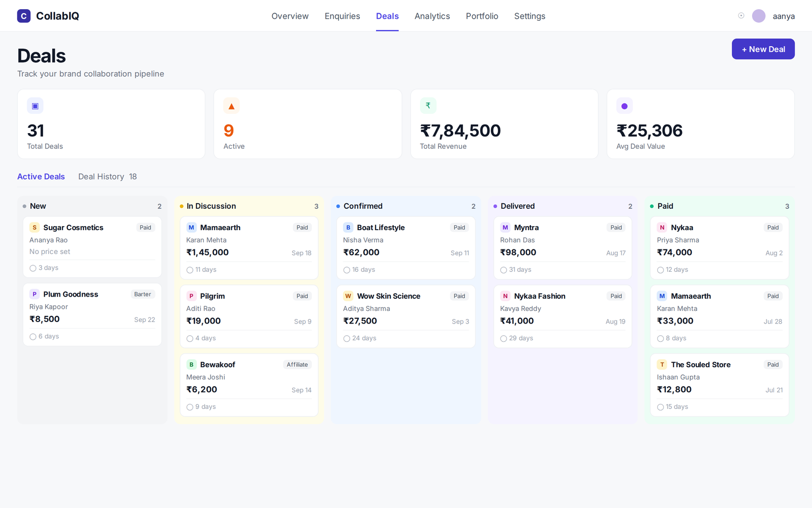Image resolution: width=812 pixels, height=508 pixels.
Task: Click the Kavya Reddy name
Action: (x=521, y=309)
